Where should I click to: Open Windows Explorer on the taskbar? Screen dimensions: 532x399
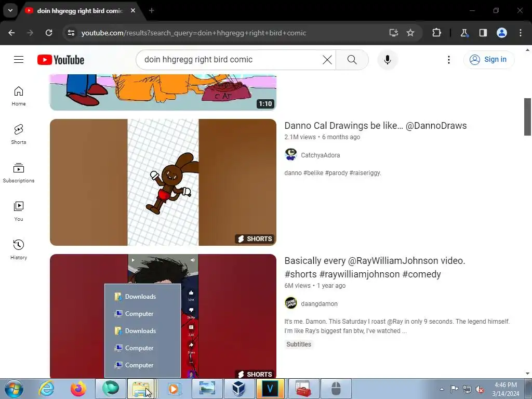click(x=141, y=389)
